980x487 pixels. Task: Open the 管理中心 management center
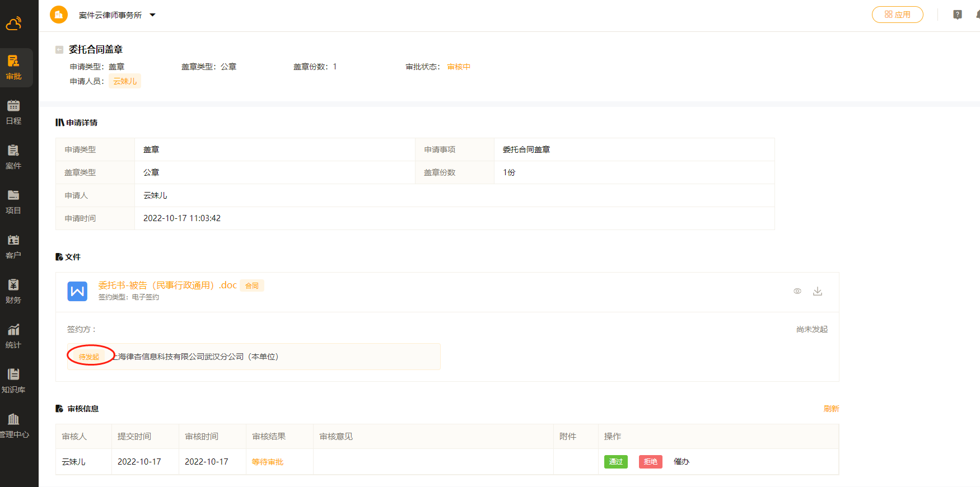click(14, 425)
